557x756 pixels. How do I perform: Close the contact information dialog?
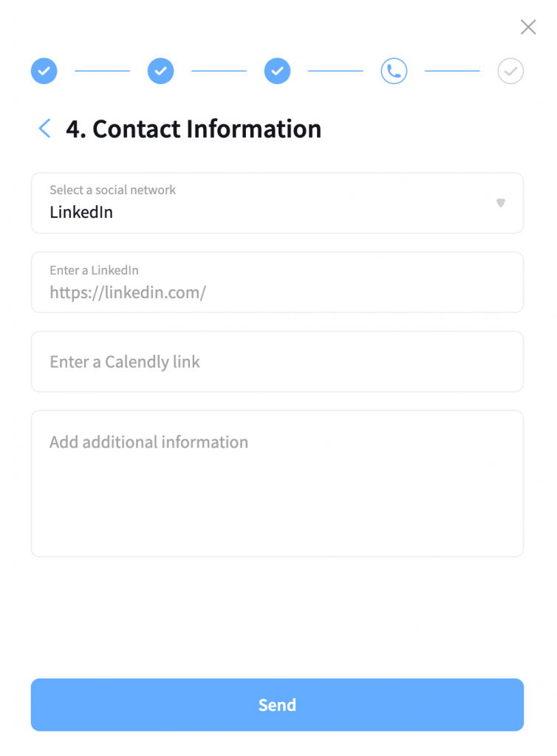pyautogui.click(x=528, y=27)
